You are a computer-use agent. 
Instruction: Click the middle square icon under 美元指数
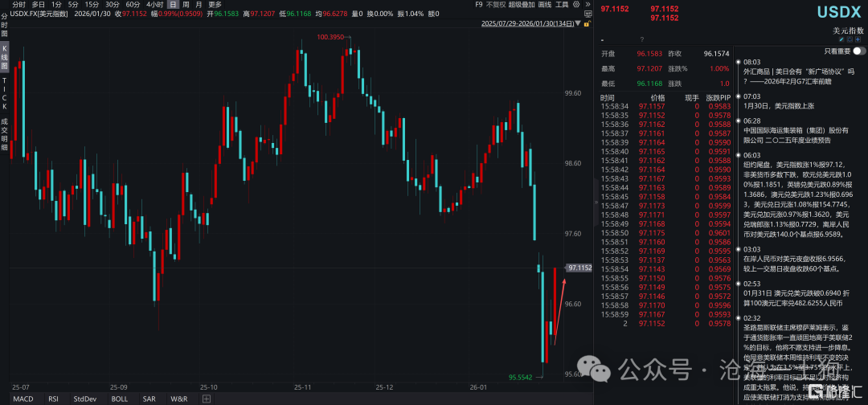[x=850, y=39]
